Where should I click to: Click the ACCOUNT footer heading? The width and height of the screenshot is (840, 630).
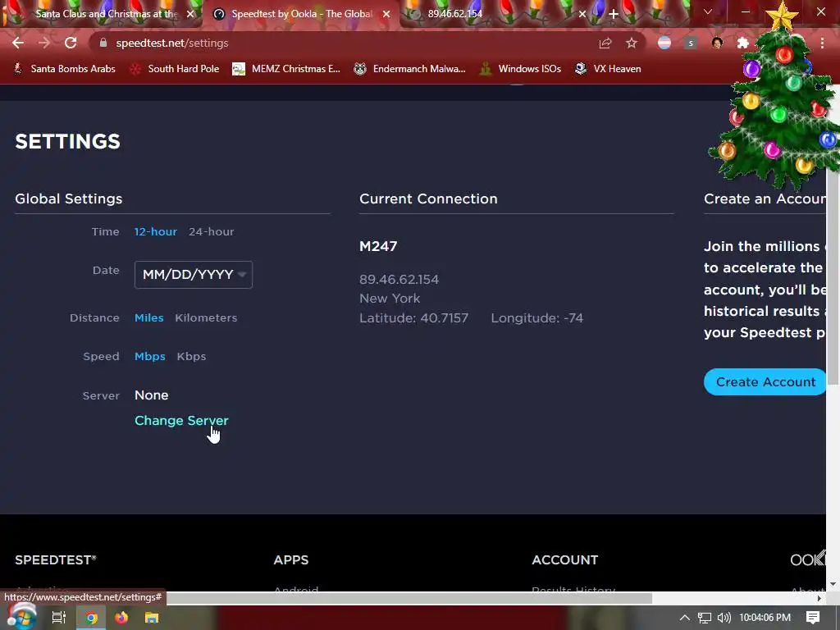click(x=564, y=559)
